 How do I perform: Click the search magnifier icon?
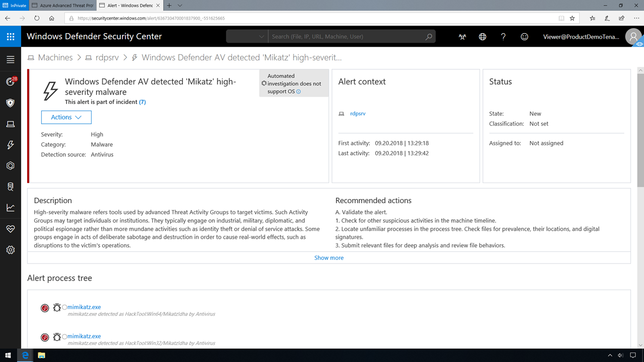point(429,37)
